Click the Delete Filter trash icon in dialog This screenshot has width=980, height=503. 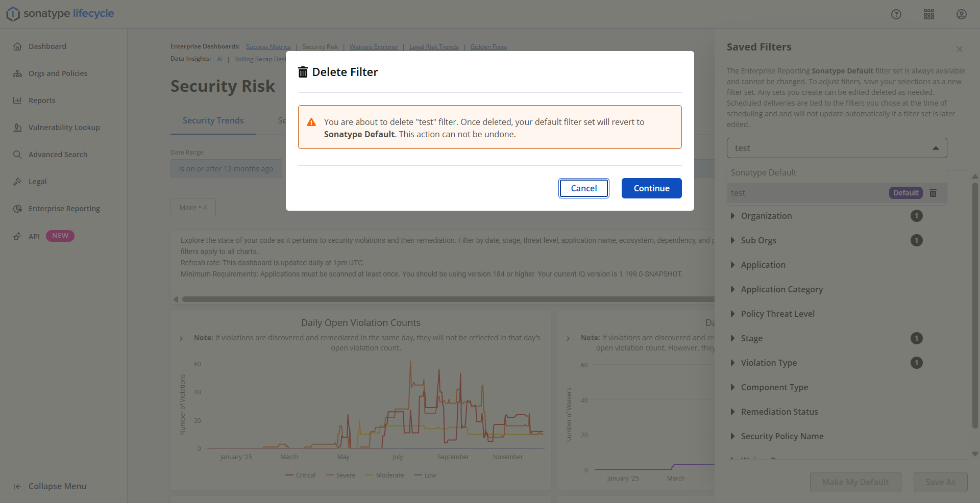[303, 72]
